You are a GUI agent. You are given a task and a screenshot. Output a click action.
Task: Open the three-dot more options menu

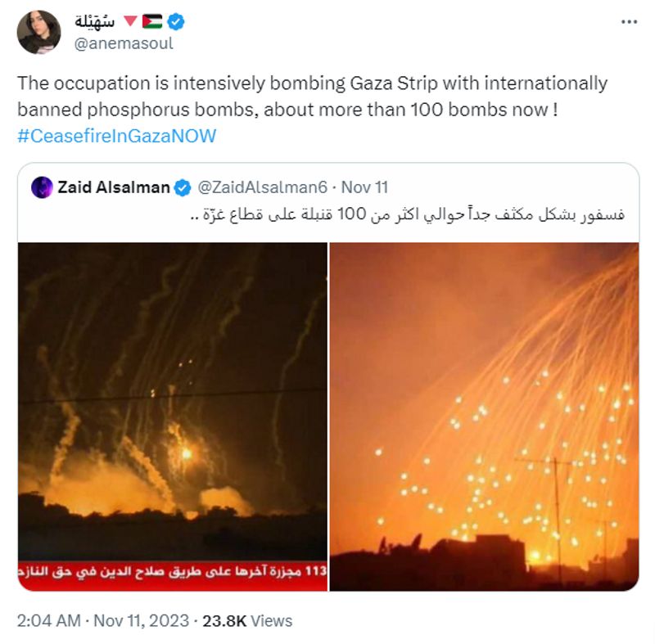tap(629, 22)
